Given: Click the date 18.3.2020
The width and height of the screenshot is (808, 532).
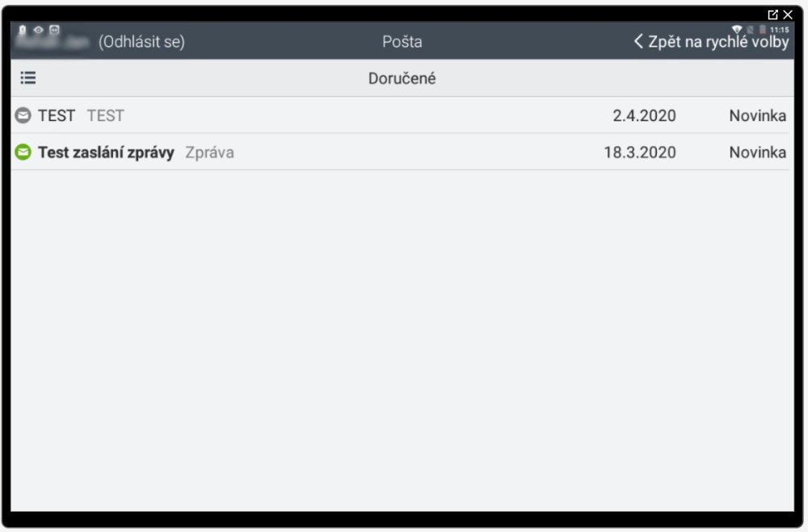Looking at the screenshot, I should pos(640,152).
